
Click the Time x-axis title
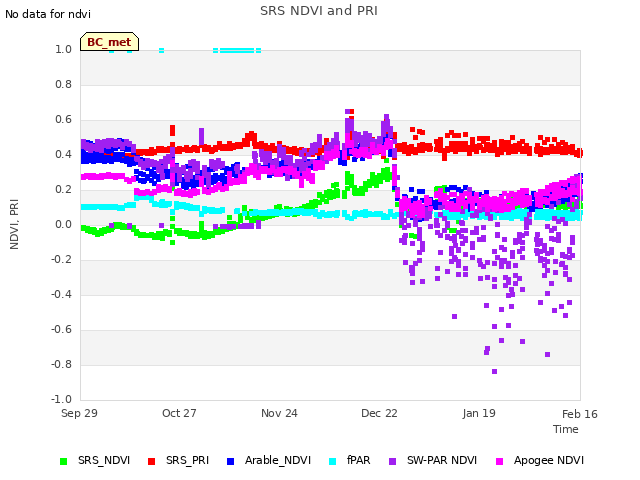click(566, 429)
